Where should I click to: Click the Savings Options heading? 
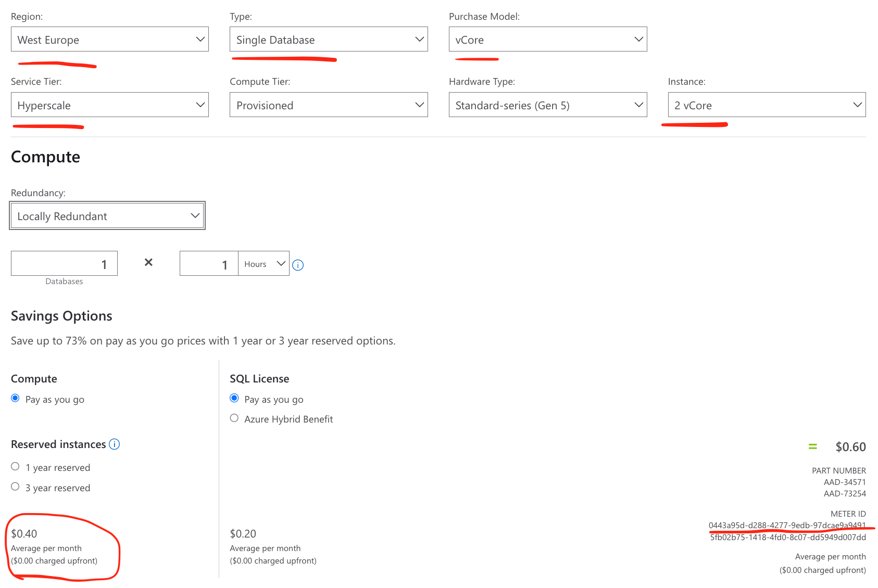pos(61,316)
